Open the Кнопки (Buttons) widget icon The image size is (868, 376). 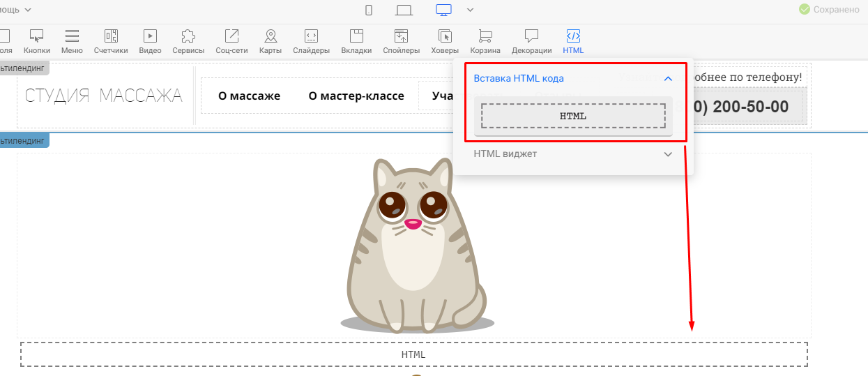click(x=36, y=36)
